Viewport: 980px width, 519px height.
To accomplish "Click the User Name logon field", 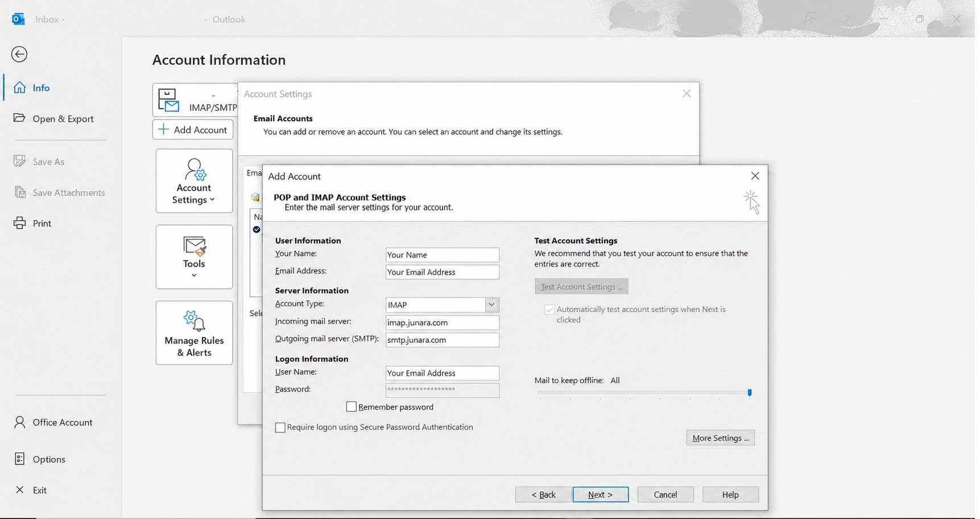I will click(x=442, y=373).
